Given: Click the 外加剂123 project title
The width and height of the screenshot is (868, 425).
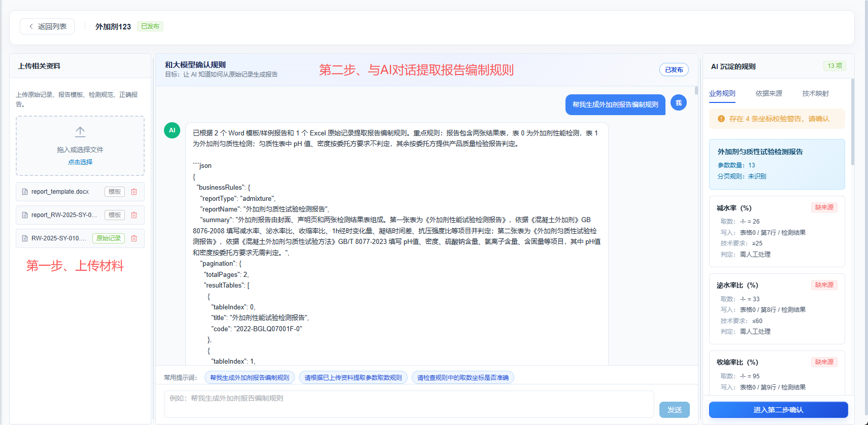Looking at the screenshot, I should (x=113, y=26).
